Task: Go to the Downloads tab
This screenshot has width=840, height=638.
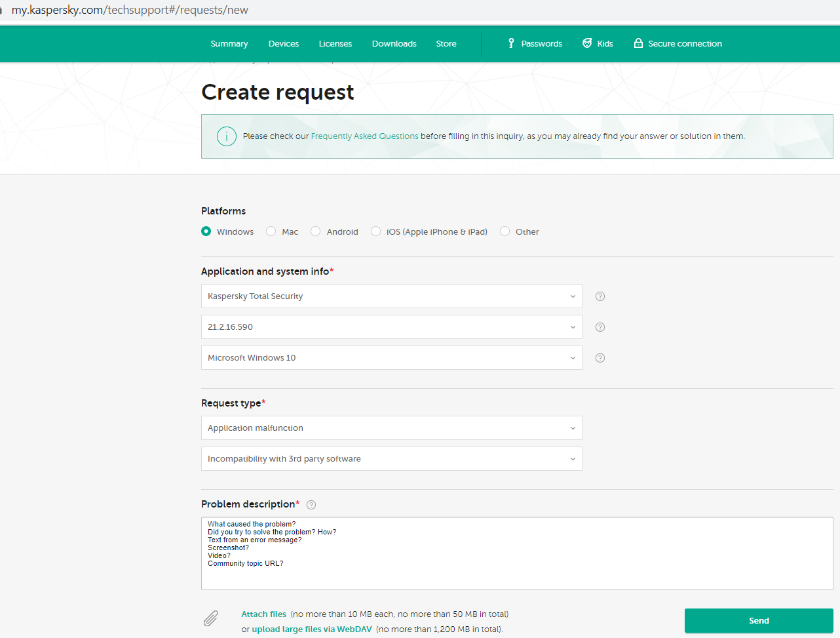Action: tap(394, 44)
